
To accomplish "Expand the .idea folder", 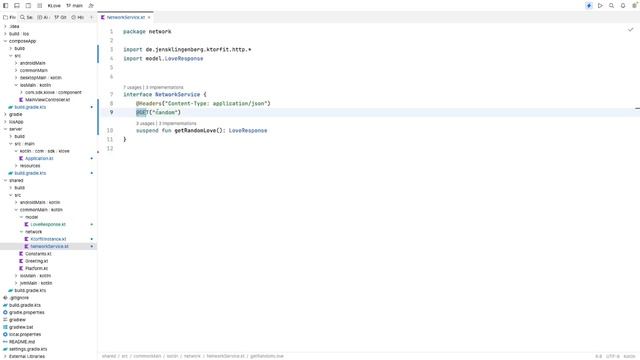I will [5, 27].
